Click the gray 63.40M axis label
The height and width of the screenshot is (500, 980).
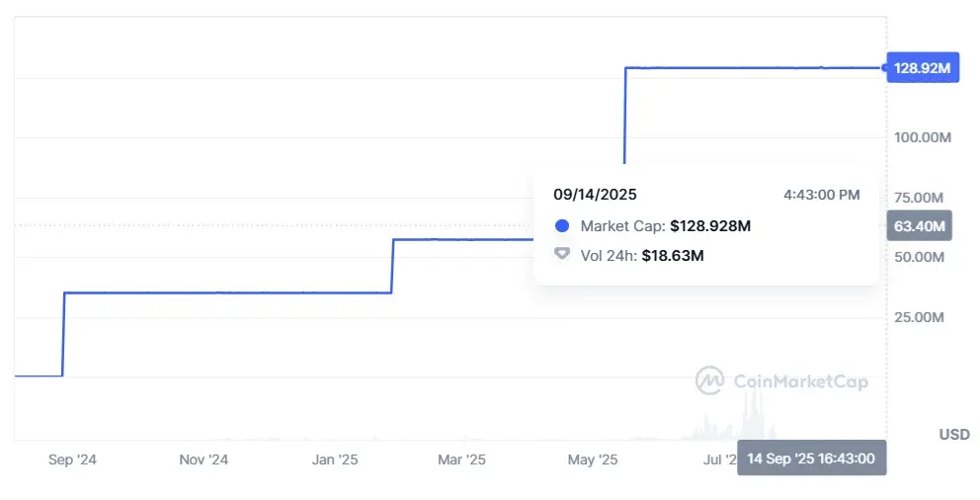[x=920, y=226]
